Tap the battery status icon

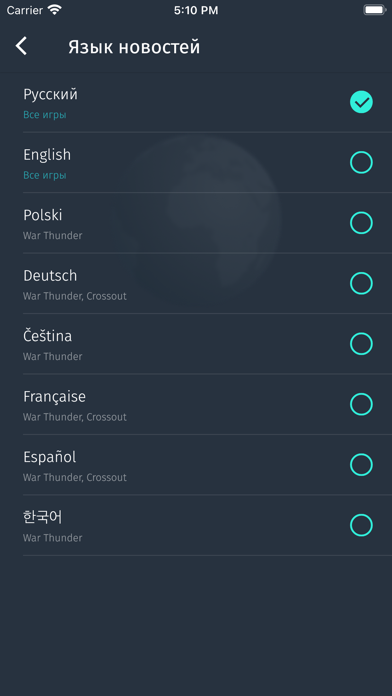point(374,10)
